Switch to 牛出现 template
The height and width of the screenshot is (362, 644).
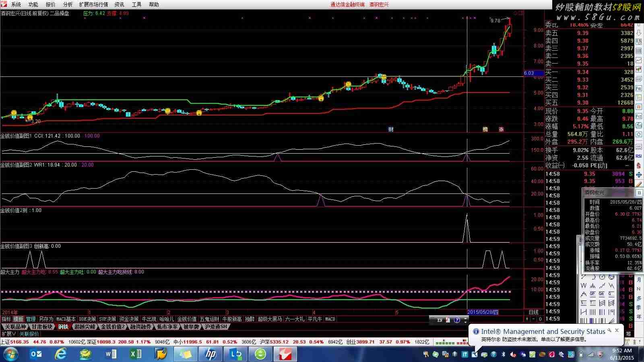click(x=149, y=319)
